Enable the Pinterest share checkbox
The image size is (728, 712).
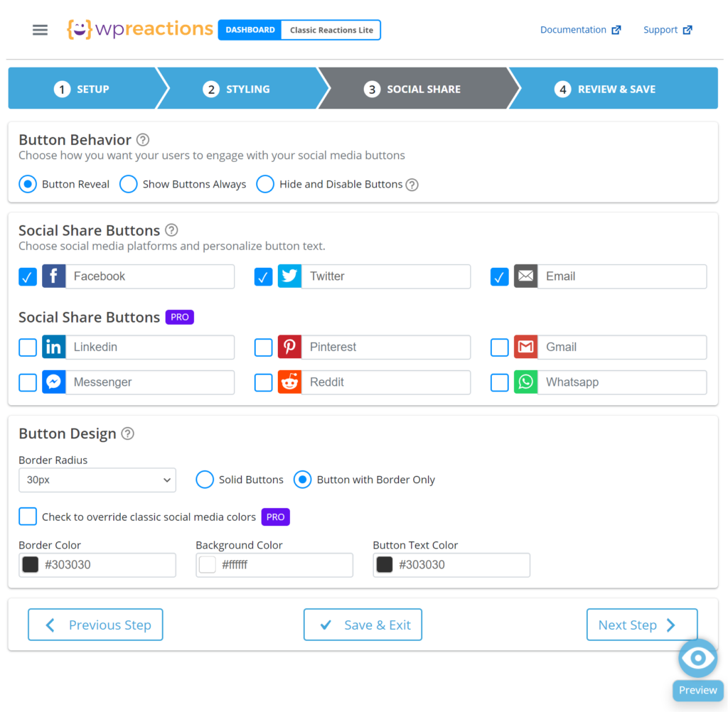click(263, 347)
